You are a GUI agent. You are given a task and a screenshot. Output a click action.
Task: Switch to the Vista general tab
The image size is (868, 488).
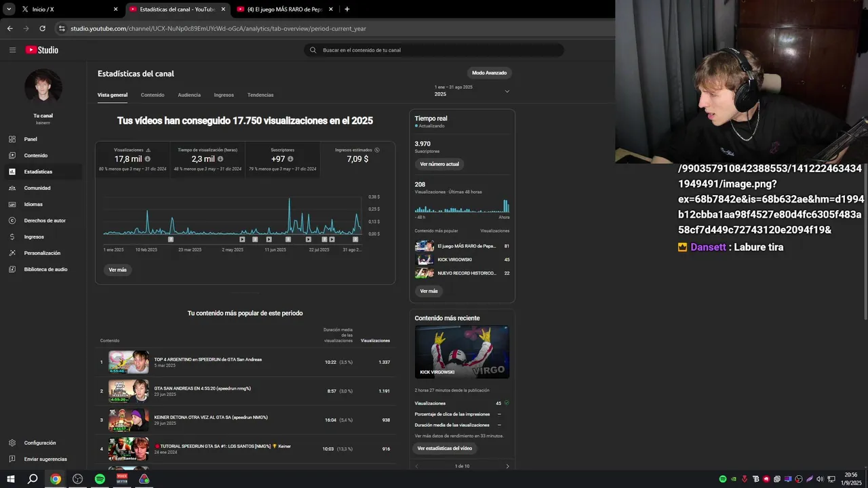tap(113, 95)
